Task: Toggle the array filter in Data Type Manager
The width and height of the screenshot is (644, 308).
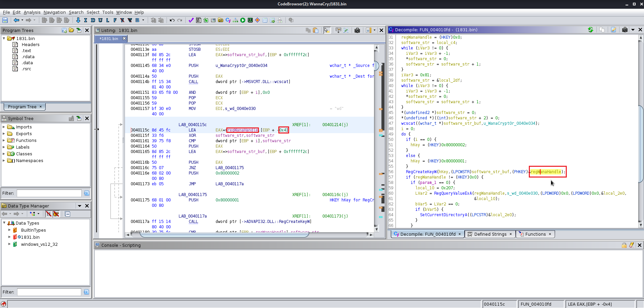Action: tap(49, 214)
